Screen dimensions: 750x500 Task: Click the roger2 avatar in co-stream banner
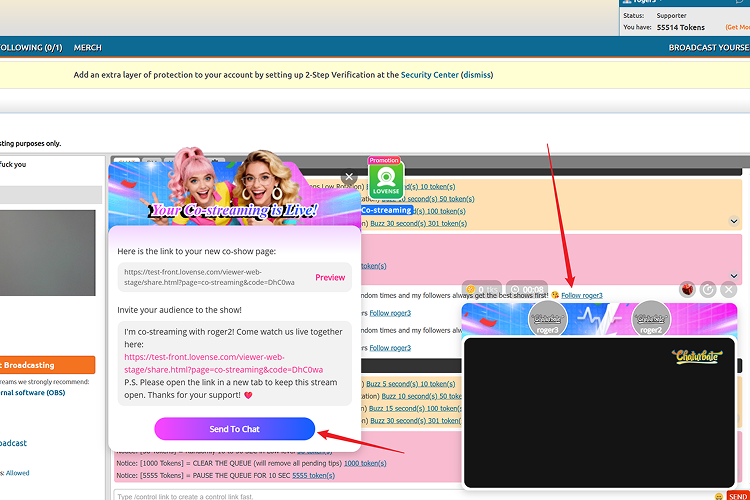pos(651,318)
